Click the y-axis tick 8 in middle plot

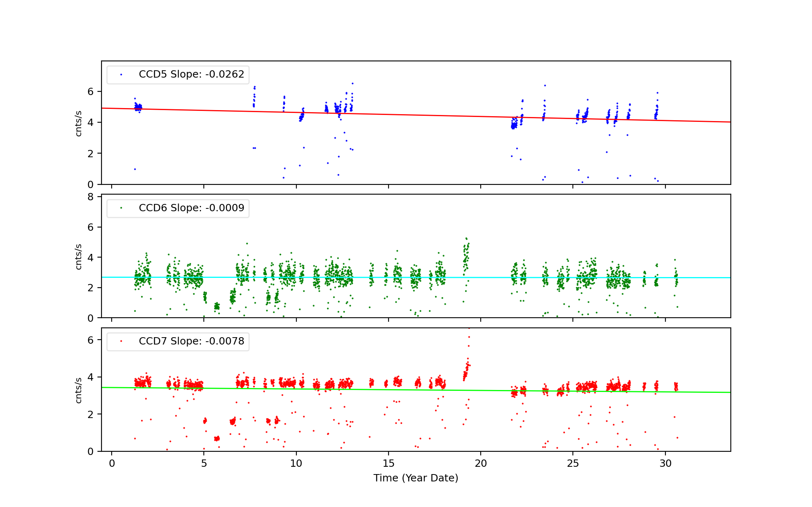click(x=90, y=197)
